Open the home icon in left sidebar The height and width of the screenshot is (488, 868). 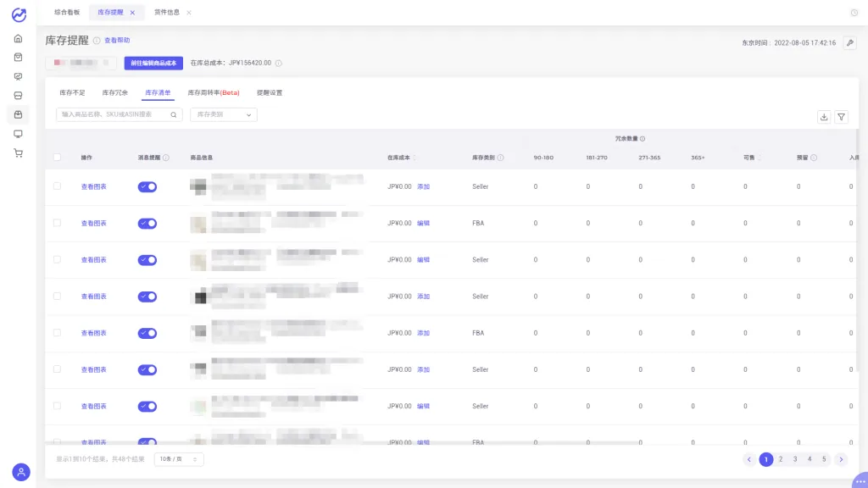point(19,39)
